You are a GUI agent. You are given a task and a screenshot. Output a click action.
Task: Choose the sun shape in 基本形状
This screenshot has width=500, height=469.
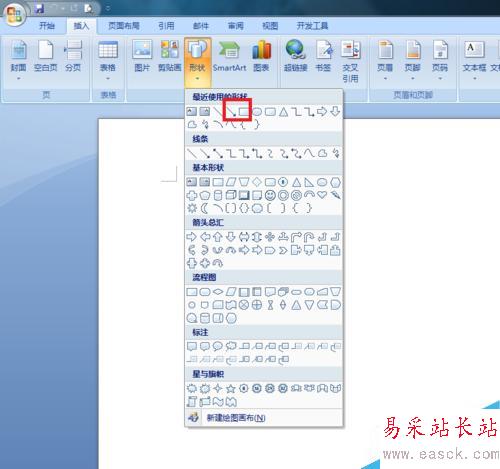click(x=192, y=208)
